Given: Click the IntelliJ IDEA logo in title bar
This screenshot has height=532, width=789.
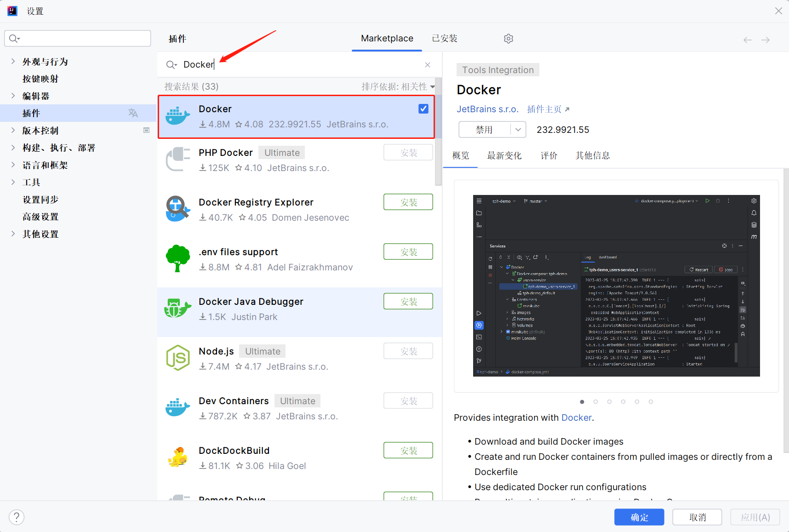Looking at the screenshot, I should (x=12, y=11).
